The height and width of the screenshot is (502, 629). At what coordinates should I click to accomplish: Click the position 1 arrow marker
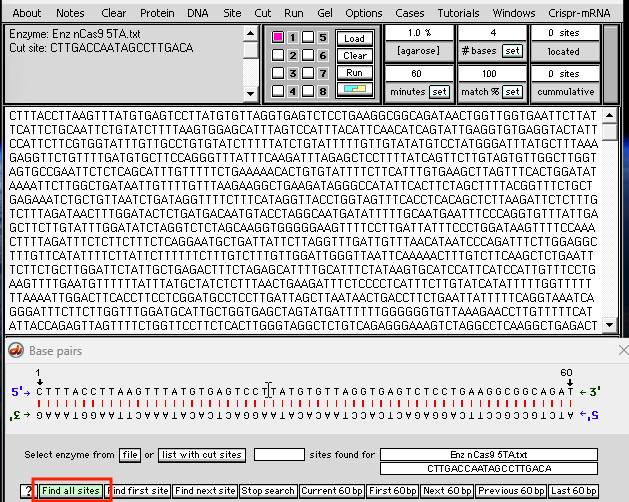point(39,382)
